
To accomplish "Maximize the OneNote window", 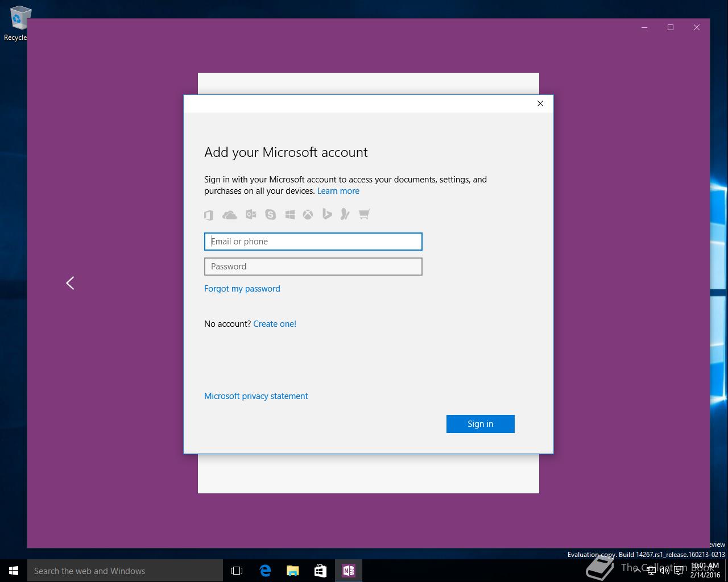I will 671,27.
